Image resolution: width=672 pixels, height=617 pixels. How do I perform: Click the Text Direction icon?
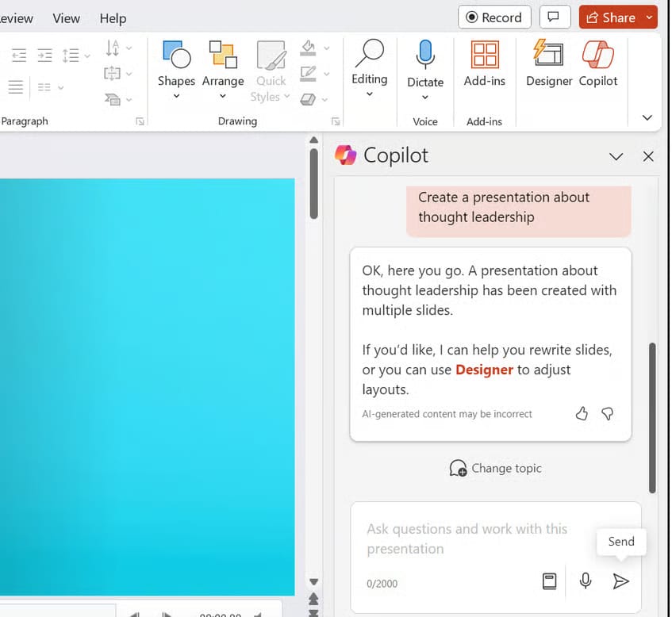pos(113,48)
